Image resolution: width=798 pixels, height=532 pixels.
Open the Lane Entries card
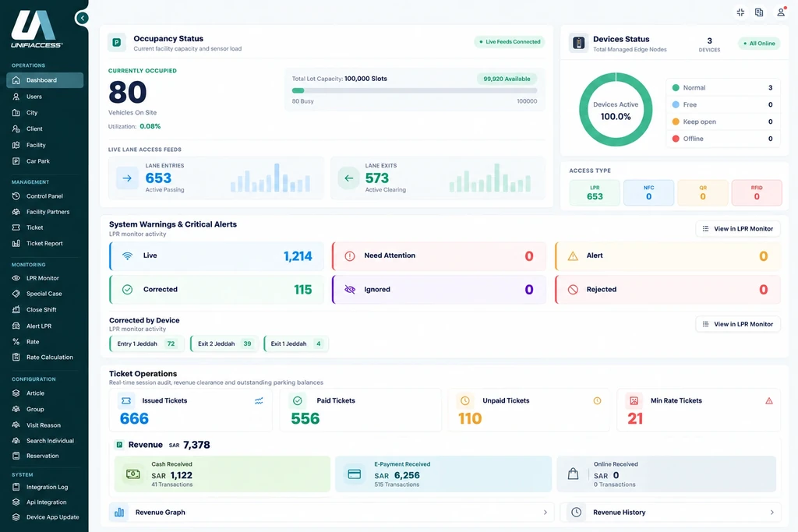216,178
